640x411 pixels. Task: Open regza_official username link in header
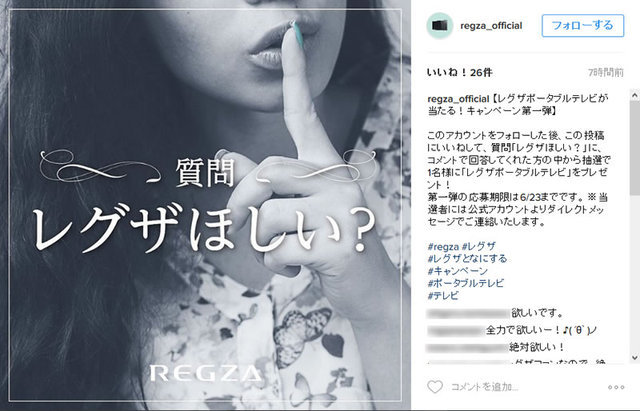[491, 26]
